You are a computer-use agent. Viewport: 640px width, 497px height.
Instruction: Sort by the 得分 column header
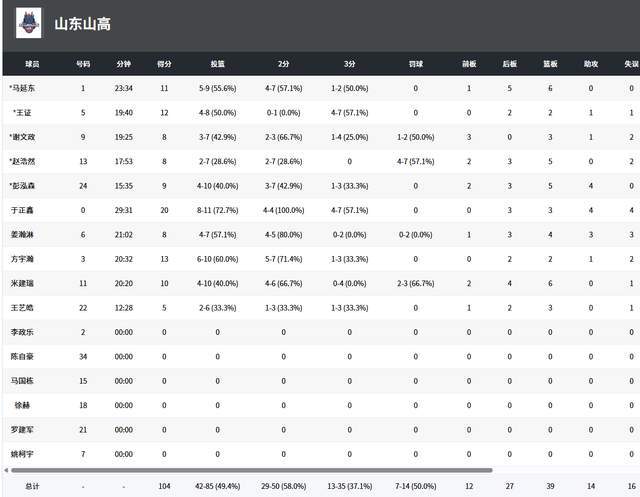(x=164, y=63)
